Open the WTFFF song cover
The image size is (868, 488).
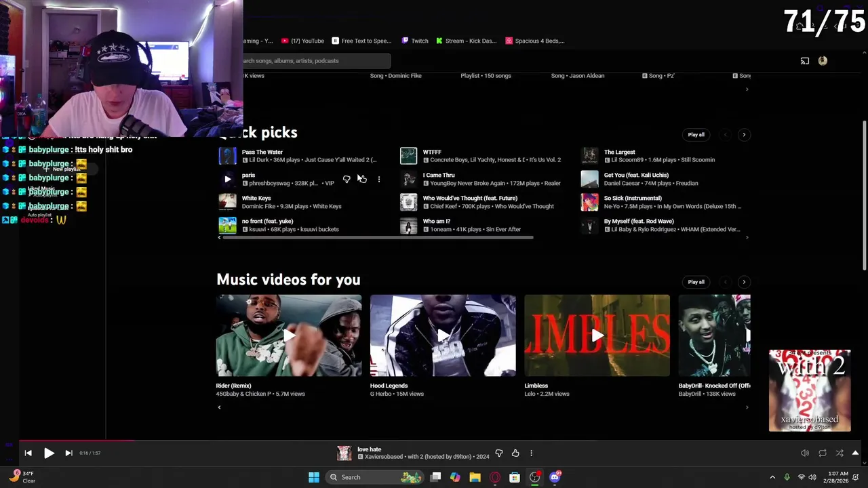[408, 156]
